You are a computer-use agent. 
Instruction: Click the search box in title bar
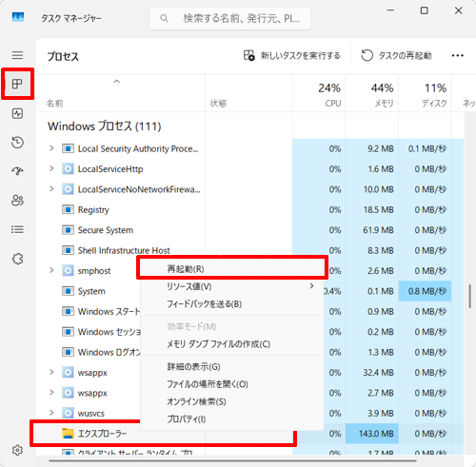coord(230,18)
